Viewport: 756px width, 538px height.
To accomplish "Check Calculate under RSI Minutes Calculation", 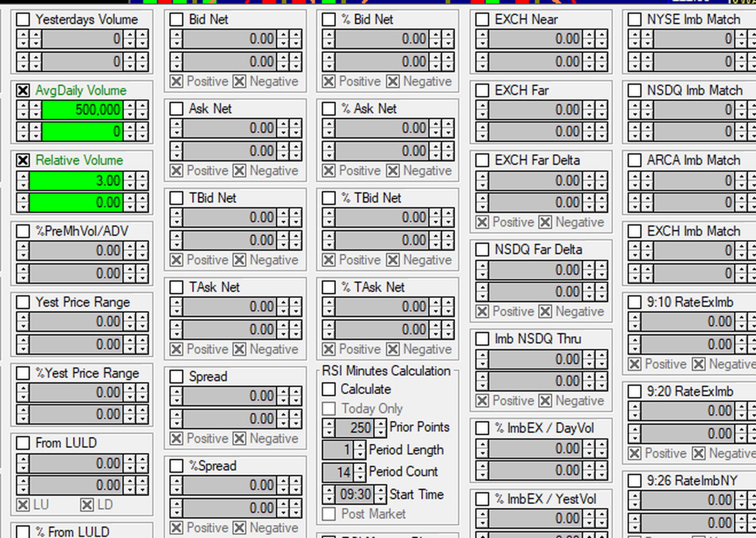I will (x=329, y=389).
